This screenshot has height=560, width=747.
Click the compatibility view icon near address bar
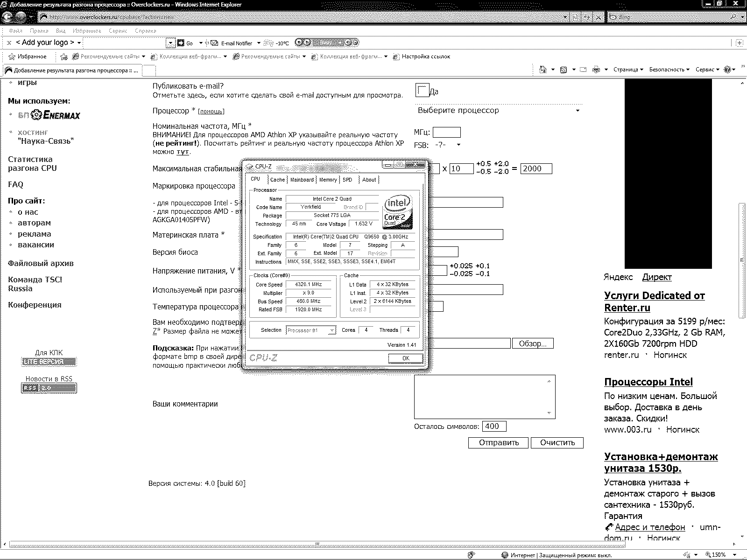click(x=576, y=17)
